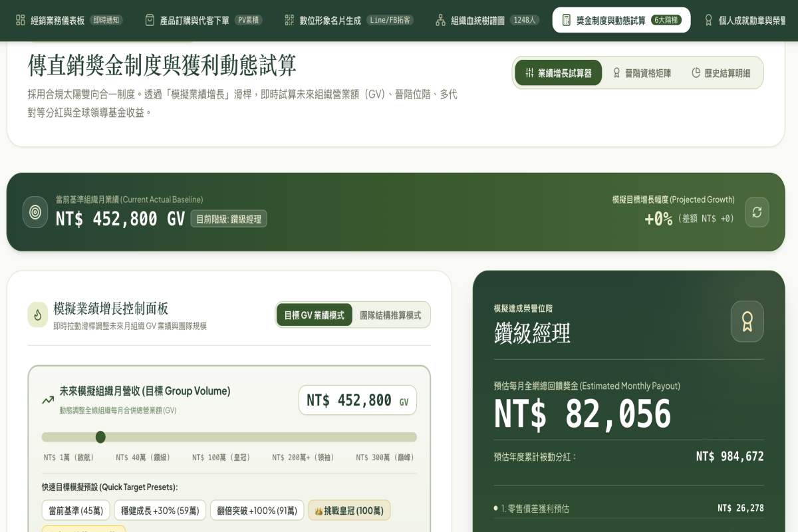Reset simulation with the refresh icon

[x=757, y=212]
